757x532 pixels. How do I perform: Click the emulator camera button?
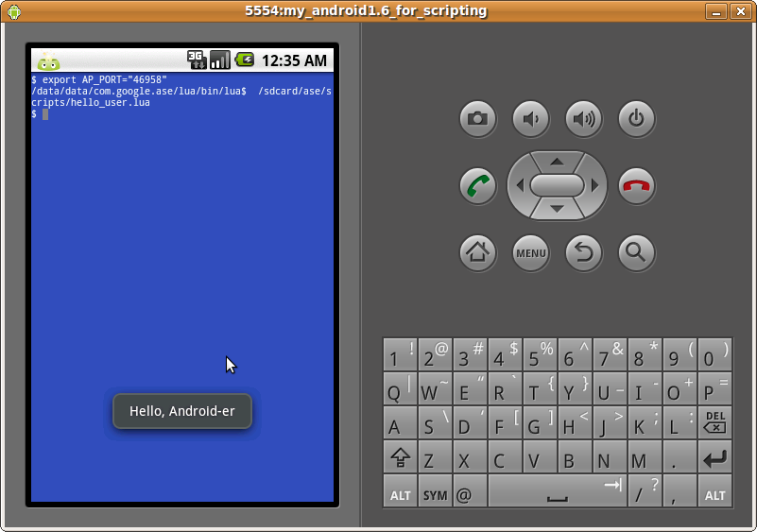coord(477,119)
